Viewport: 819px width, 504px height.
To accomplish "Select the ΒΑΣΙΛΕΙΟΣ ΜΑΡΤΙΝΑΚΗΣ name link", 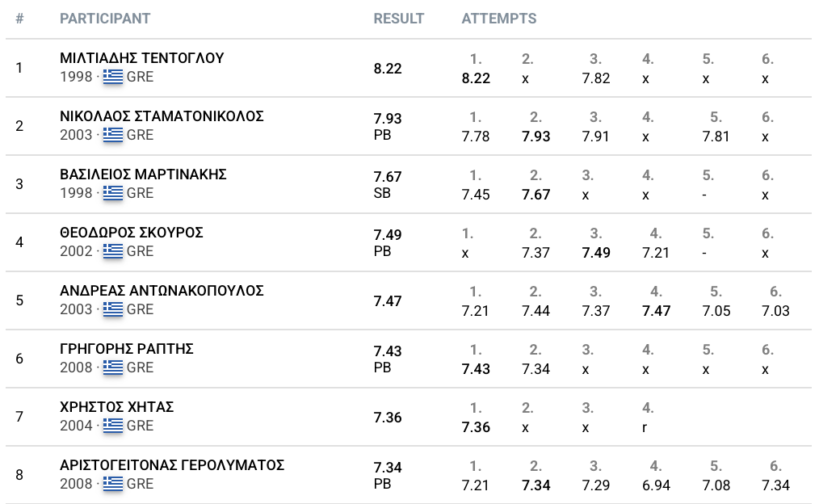I will [x=143, y=174].
